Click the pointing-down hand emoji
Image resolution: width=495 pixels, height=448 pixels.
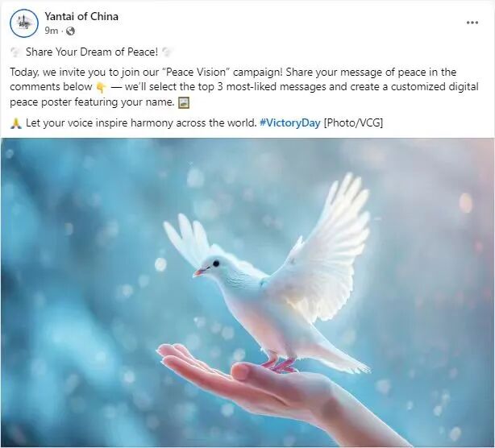(102, 87)
